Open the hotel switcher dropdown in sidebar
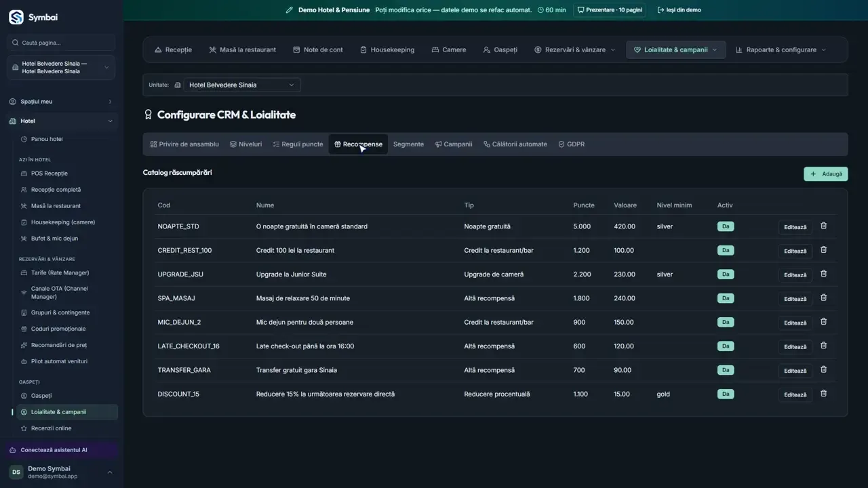868x488 pixels. click(62, 68)
